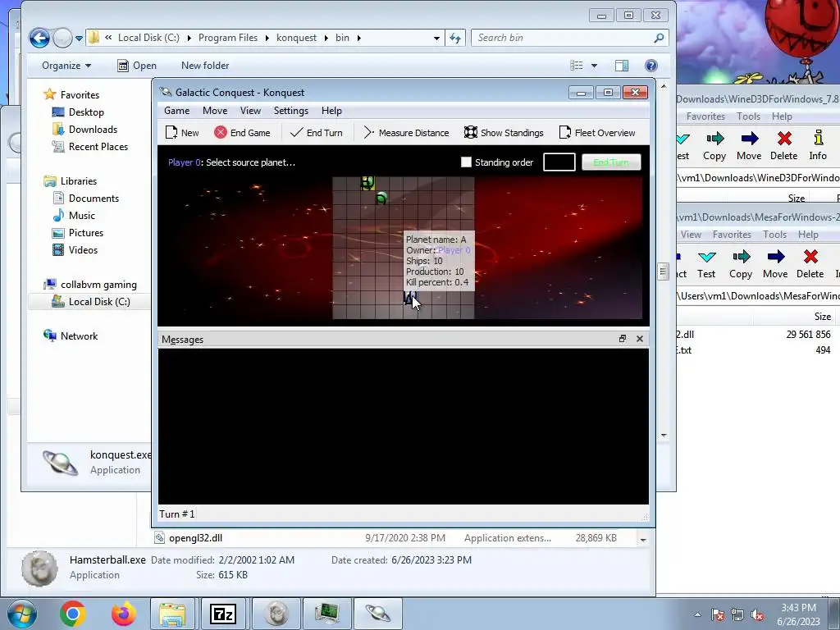Open Fleet Overview

coord(597,133)
